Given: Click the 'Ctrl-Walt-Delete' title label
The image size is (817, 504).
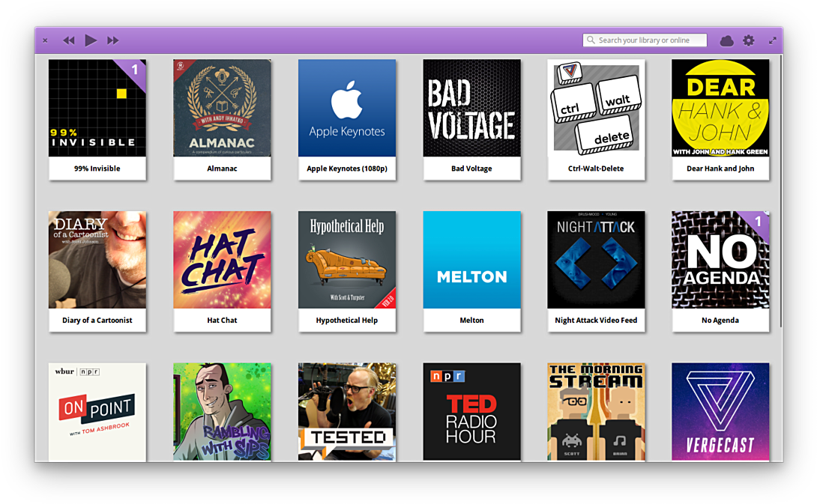Looking at the screenshot, I should (596, 168).
